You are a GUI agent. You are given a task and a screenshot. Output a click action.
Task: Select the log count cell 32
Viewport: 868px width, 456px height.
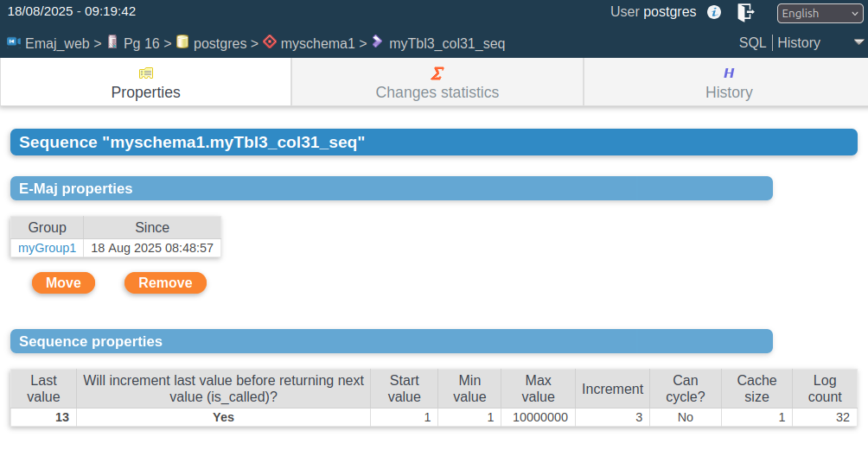click(x=825, y=417)
